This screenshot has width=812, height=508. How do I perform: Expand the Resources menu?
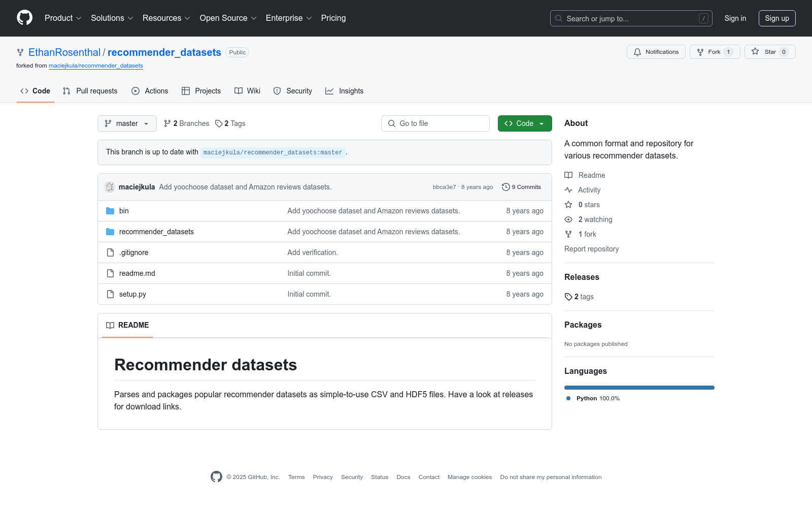tap(166, 18)
